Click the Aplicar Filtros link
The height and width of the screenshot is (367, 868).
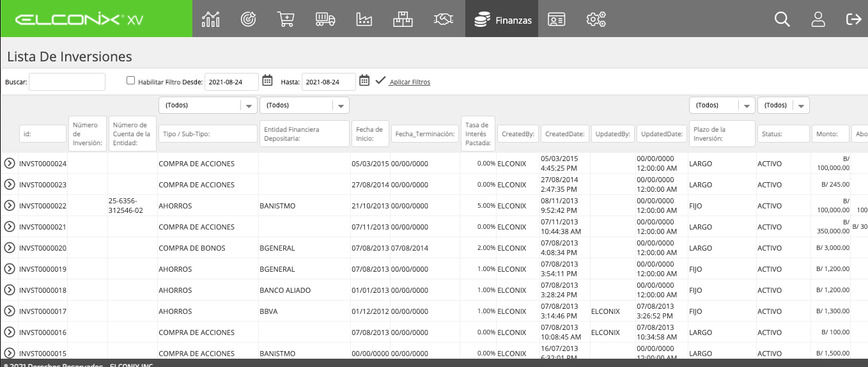410,82
